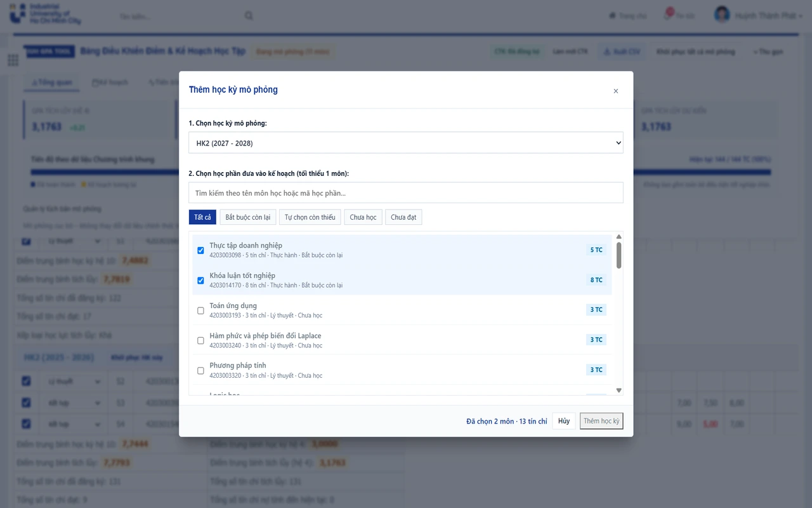Open the apps grid icon in background page
Viewport: 812px width, 508px height.
13,60
